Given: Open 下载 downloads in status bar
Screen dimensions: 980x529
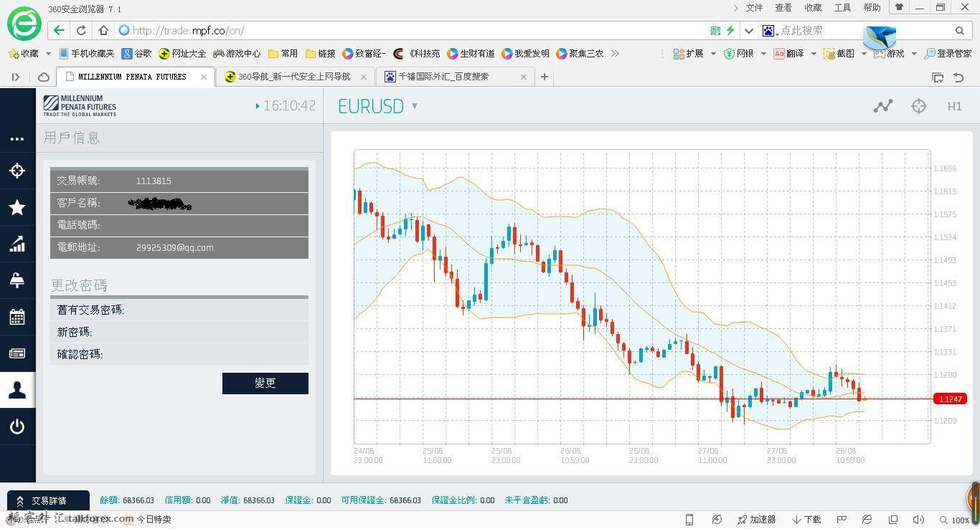Looking at the screenshot, I should pos(806,520).
